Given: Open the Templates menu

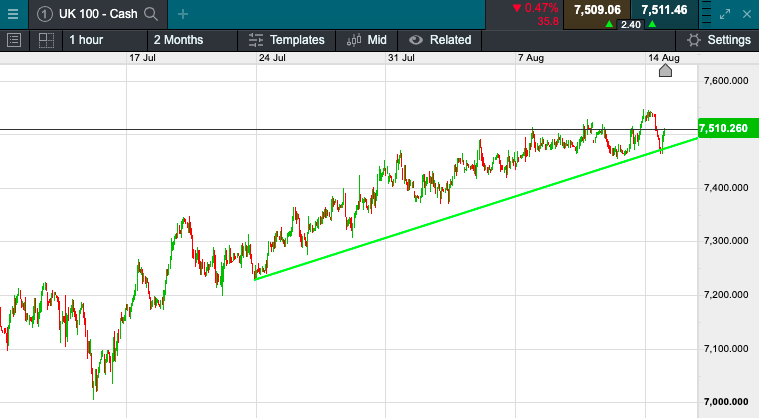Looking at the screenshot, I should 287,40.
